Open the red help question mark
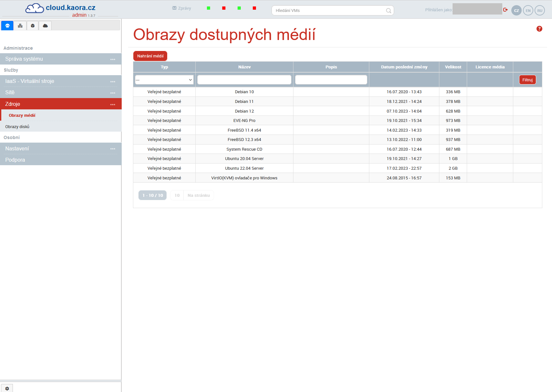 pyautogui.click(x=539, y=29)
